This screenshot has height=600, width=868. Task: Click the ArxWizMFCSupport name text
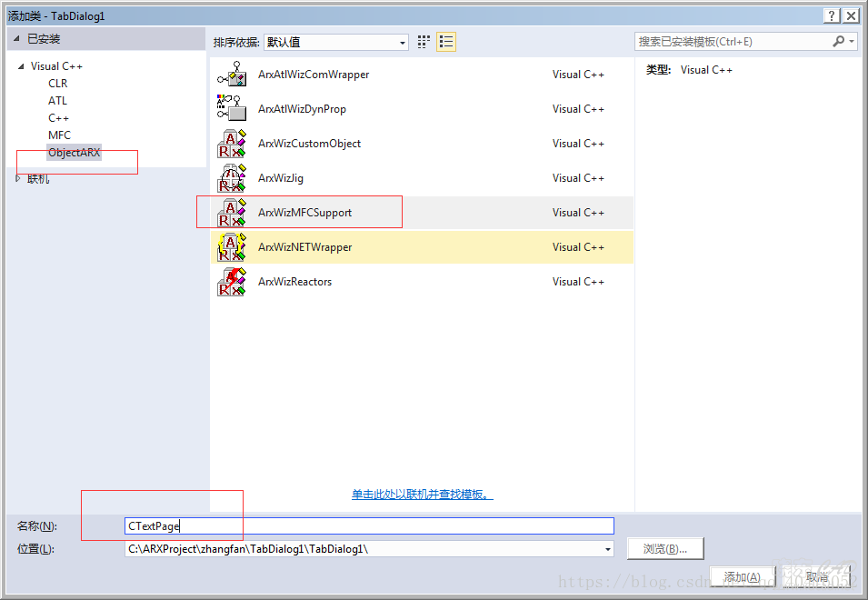(x=304, y=213)
